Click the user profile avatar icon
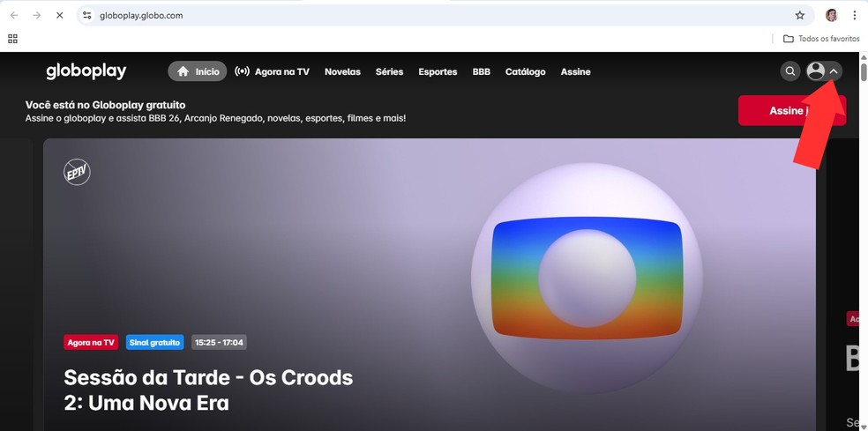Screen dimensions: 868x431 [815, 71]
